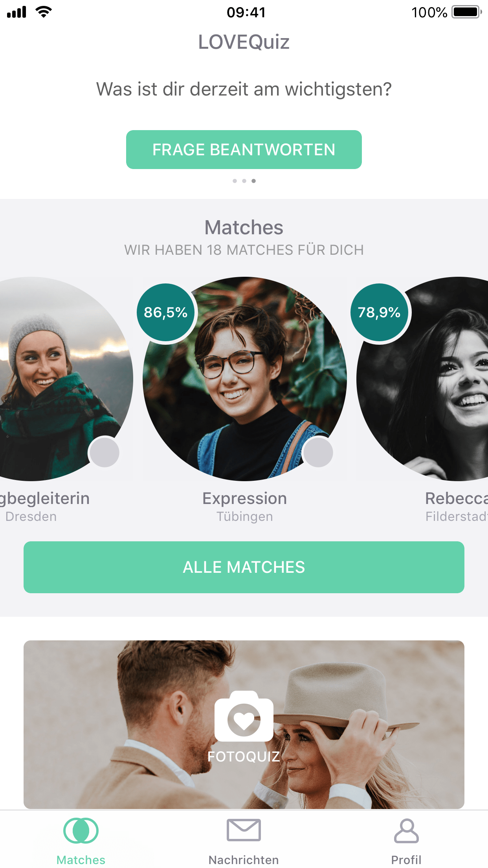Tap the Alle Matches button

tap(244, 567)
